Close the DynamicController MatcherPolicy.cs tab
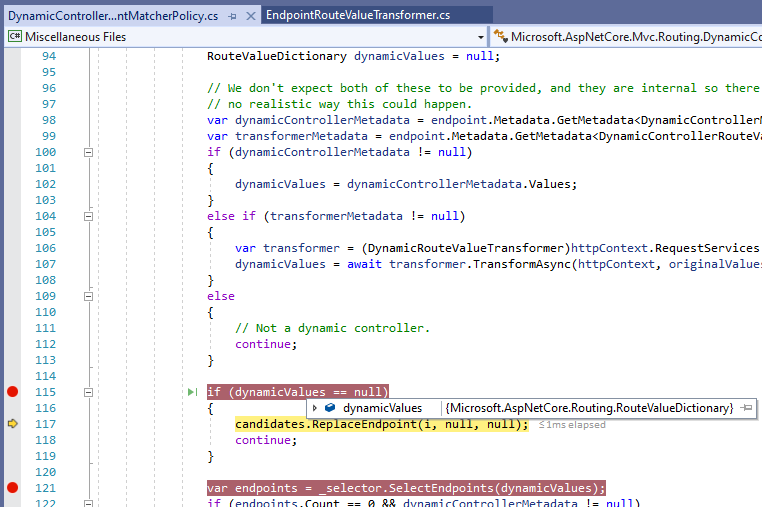Viewport: 762px width, 507px height. pos(251,16)
